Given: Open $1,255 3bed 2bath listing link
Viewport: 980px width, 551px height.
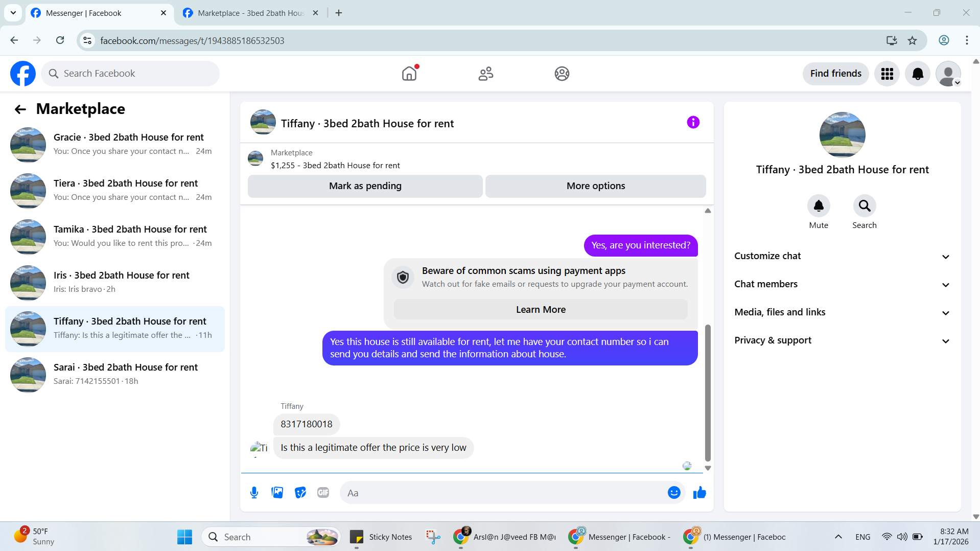Looking at the screenshot, I should 335,166.
